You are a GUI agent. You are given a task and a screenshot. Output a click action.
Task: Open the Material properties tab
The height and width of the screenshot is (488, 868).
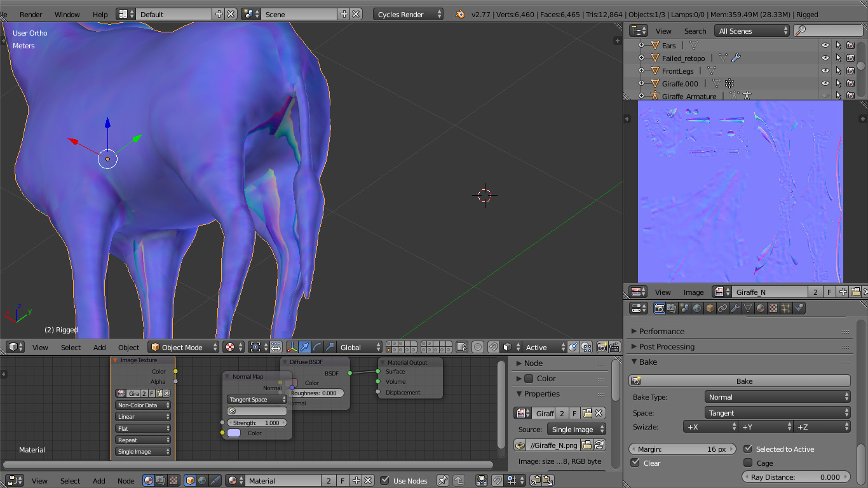pyautogui.click(x=761, y=308)
